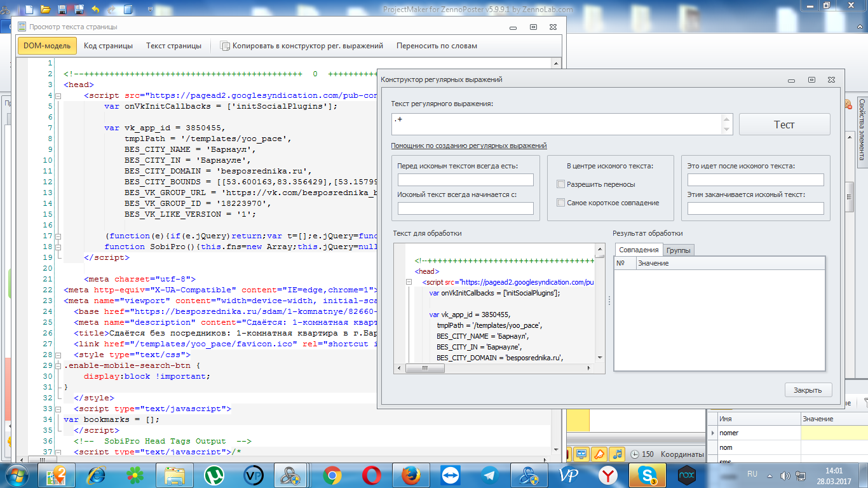Enable the Самое короткое совпадение checkbox

click(x=560, y=203)
